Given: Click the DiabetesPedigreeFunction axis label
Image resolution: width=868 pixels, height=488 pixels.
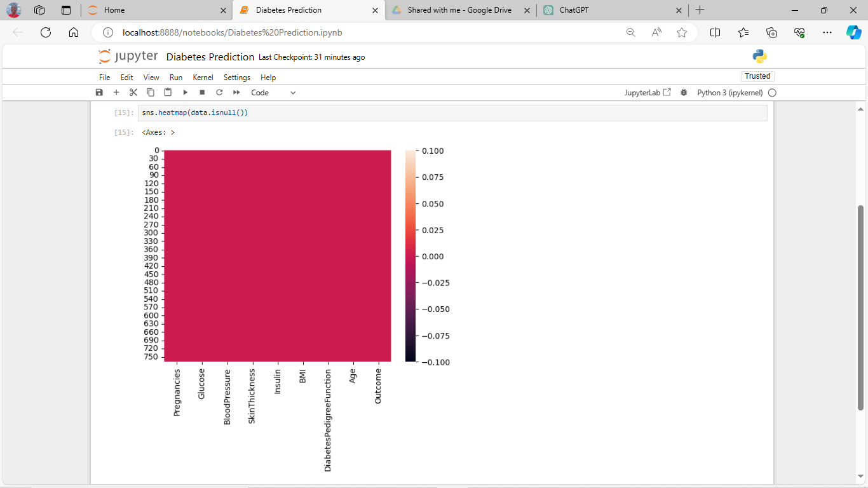Looking at the screenshot, I should click(x=328, y=420).
